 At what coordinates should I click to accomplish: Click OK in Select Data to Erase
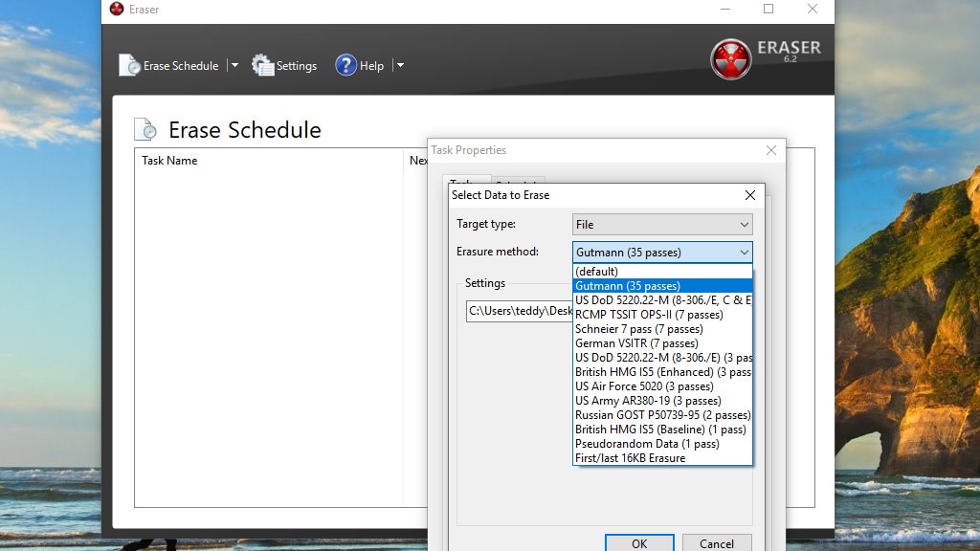click(x=639, y=543)
